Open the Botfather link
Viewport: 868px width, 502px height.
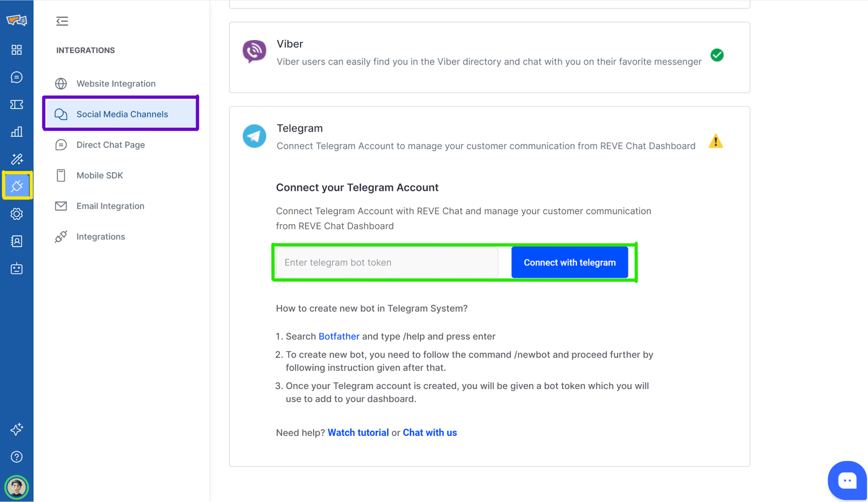click(x=338, y=337)
